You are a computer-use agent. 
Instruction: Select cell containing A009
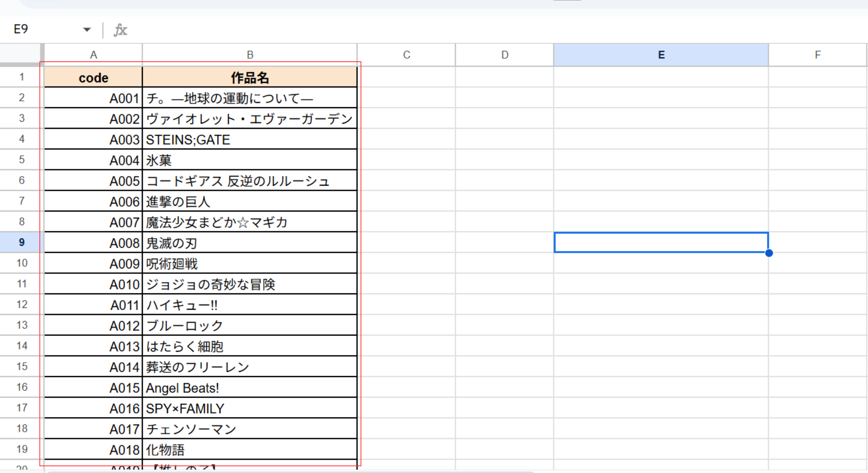click(93, 263)
